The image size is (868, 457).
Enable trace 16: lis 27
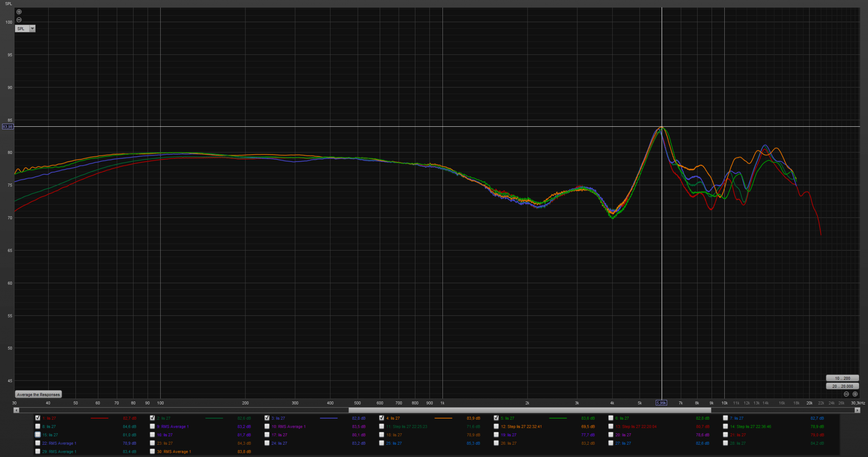coord(152,435)
